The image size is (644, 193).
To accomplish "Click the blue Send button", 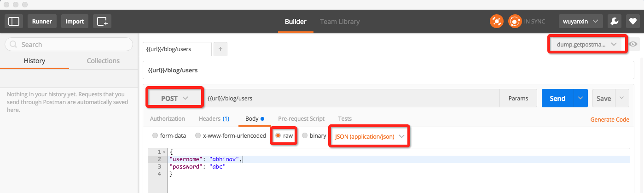I will coord(557,98).
